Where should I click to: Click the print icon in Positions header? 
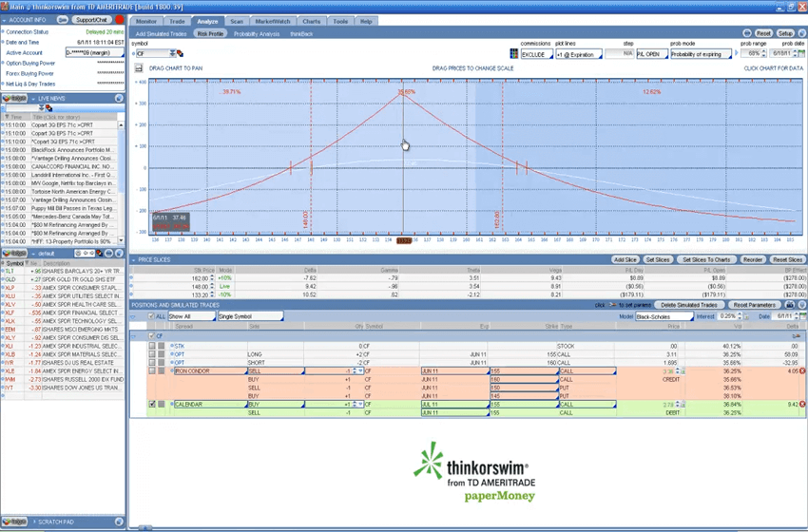[790, 305]
